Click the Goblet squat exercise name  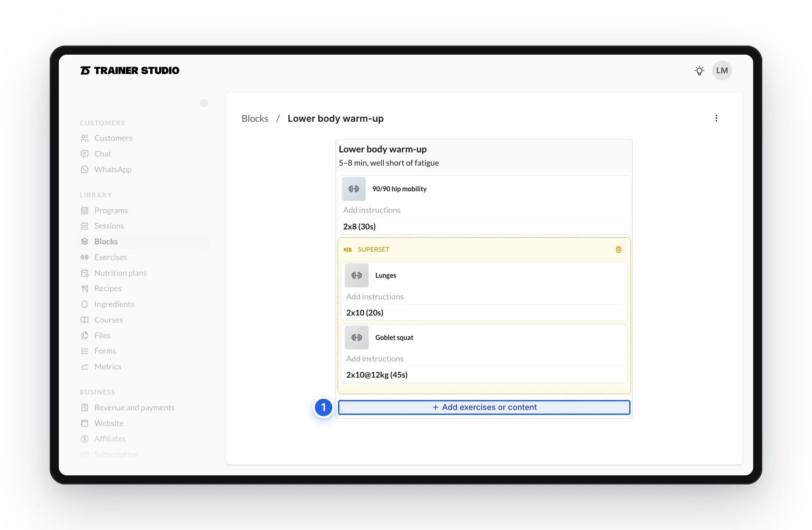click(x=394, y=337)
